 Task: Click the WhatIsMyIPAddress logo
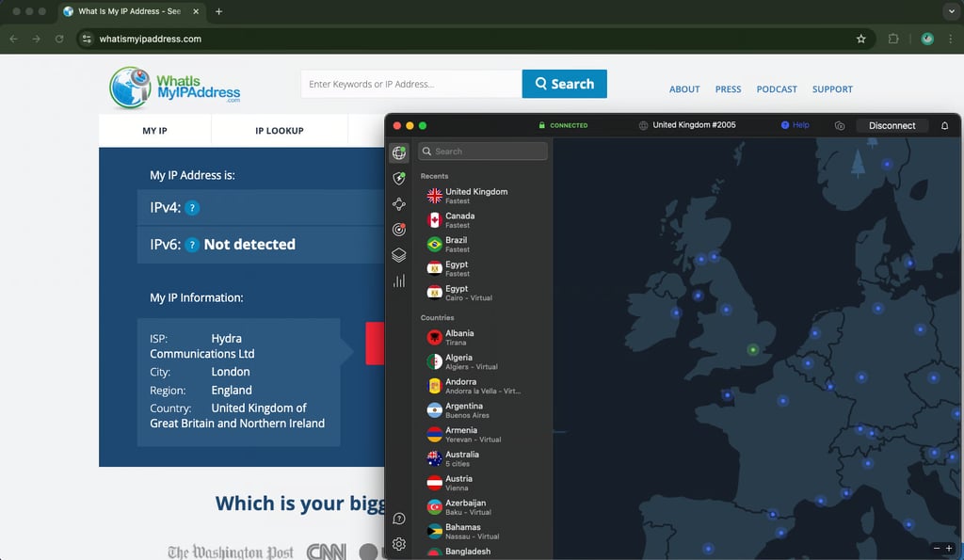coord(174,88)
